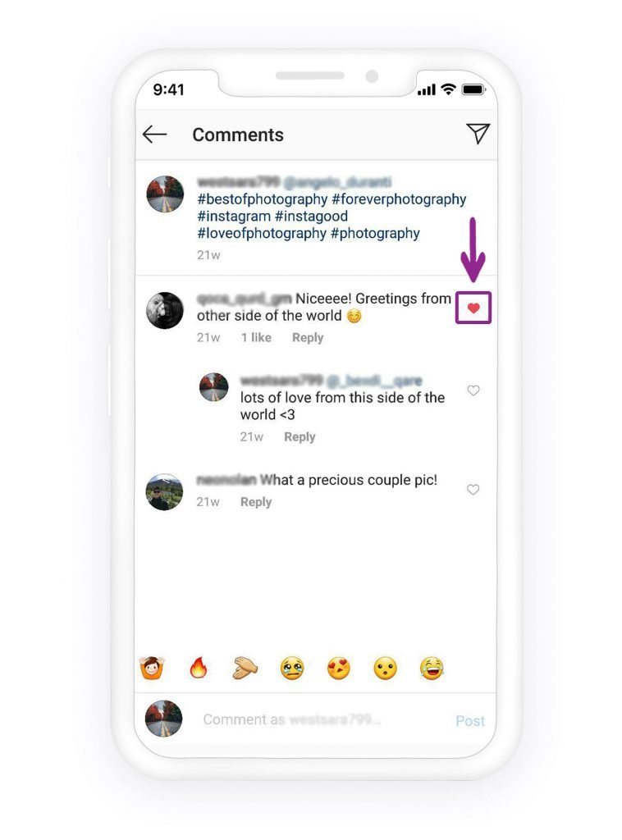Insert the laughing tears emoji

coord(432,669)
